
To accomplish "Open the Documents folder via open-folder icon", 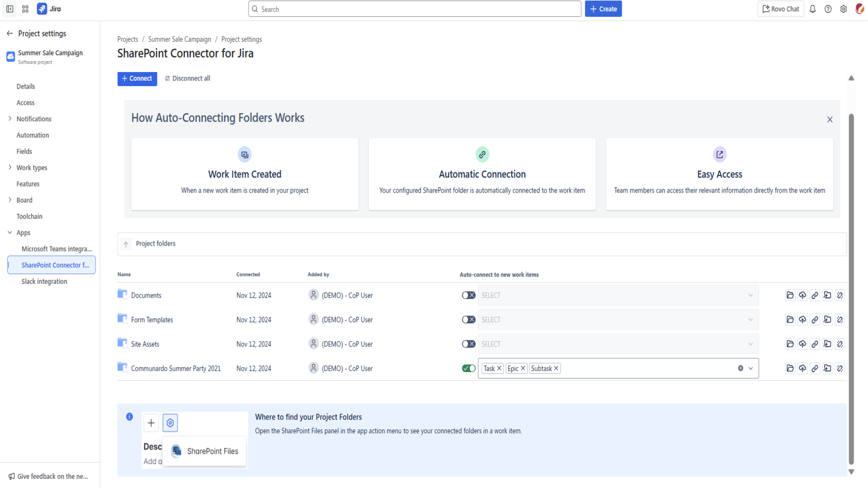I will (x=790, y=296).
